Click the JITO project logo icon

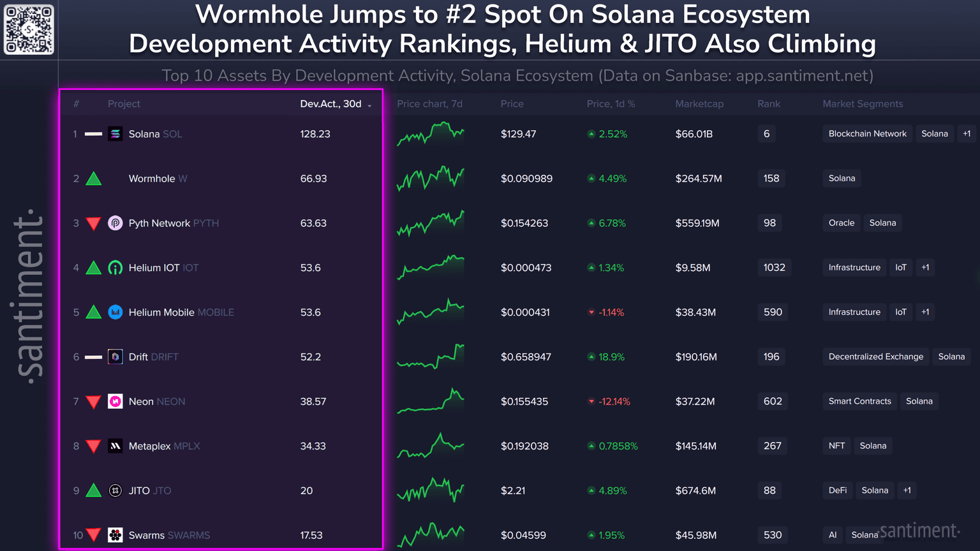115,490
